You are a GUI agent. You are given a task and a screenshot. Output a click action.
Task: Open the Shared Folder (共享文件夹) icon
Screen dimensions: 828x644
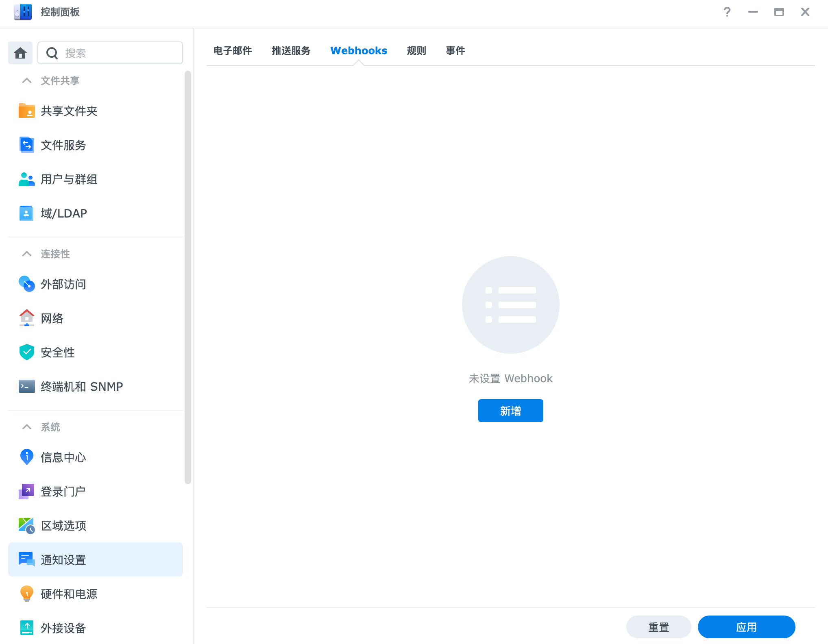click(26, 111)
